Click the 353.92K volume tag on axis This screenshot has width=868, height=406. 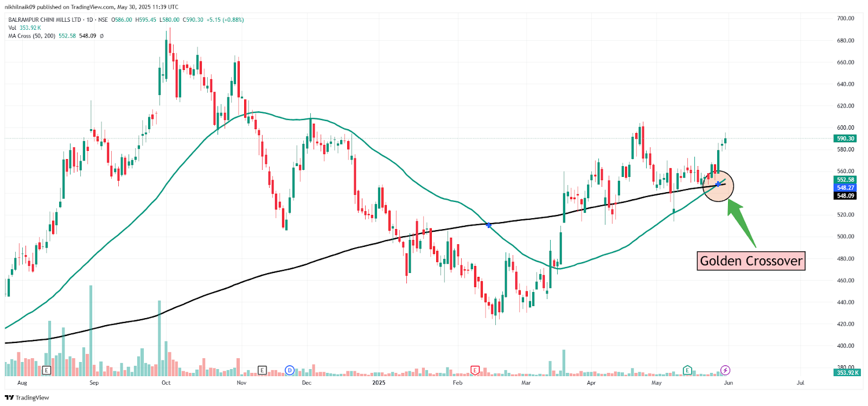pyautogui.click(x=847, y=373)
